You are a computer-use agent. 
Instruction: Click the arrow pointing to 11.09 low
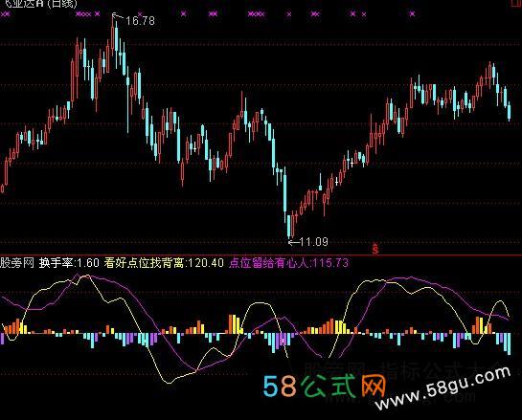294,242
